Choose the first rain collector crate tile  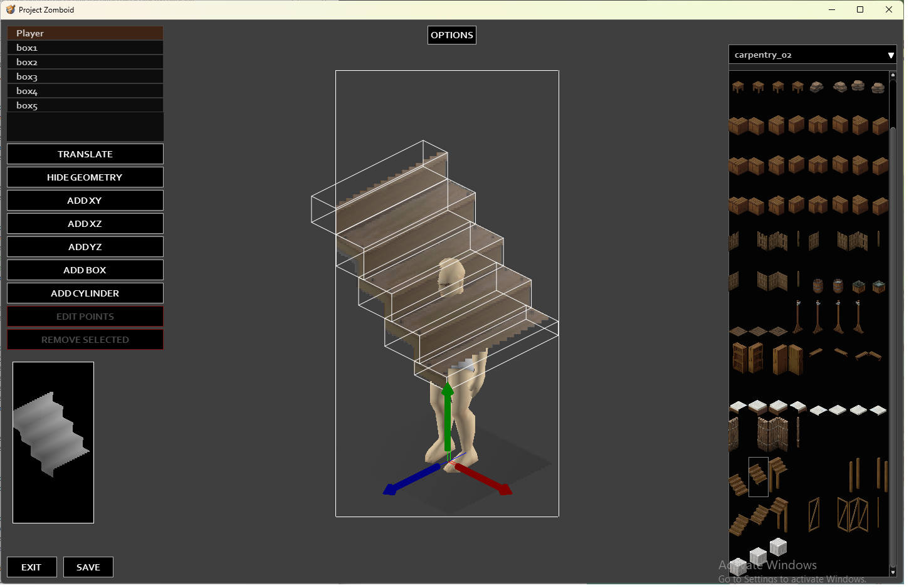tap(859, 286)
